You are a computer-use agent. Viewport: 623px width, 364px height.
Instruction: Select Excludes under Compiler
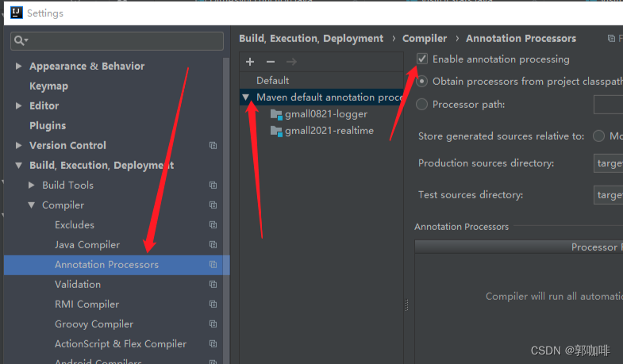[75, 225]
